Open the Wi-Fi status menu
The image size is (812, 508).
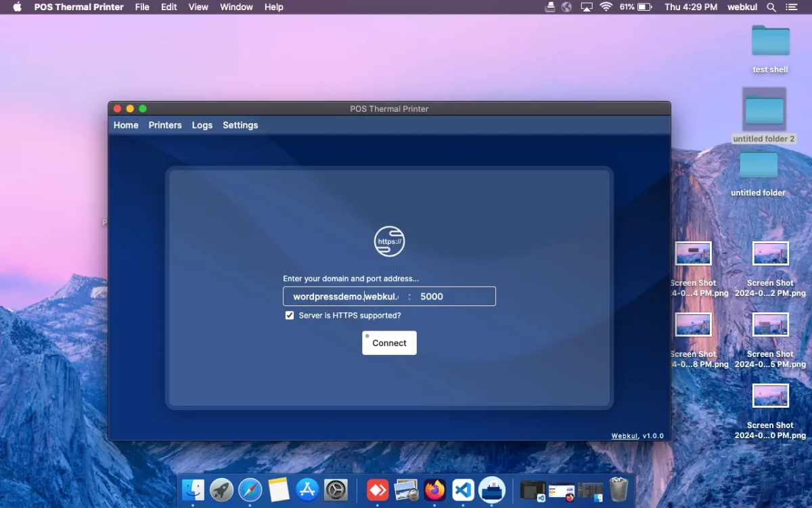coord(606,7)
